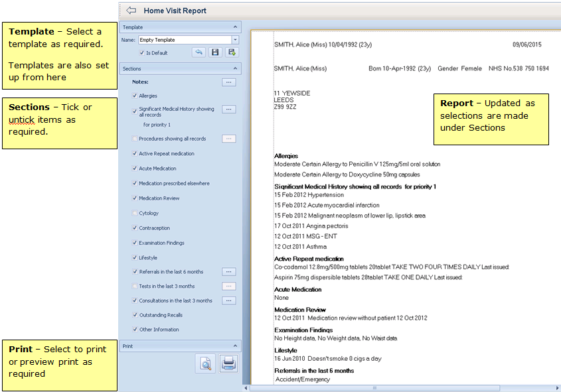Viewport: 561px width, 392px height.
Task: Enable the Cytology section checkbox
Action: click(x=135, y=214)
